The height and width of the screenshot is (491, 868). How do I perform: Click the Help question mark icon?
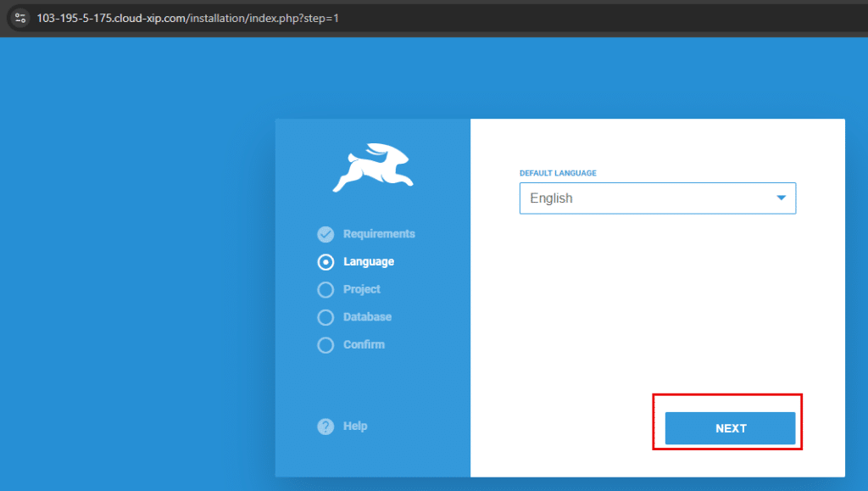click(325, 427)
